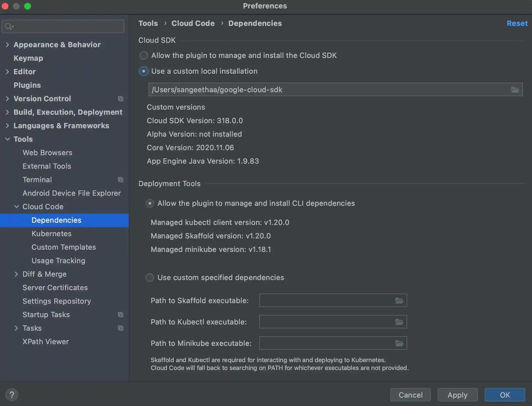
Task: Expand the Appearance & Behavior section
Action: [x=7, y=45]
